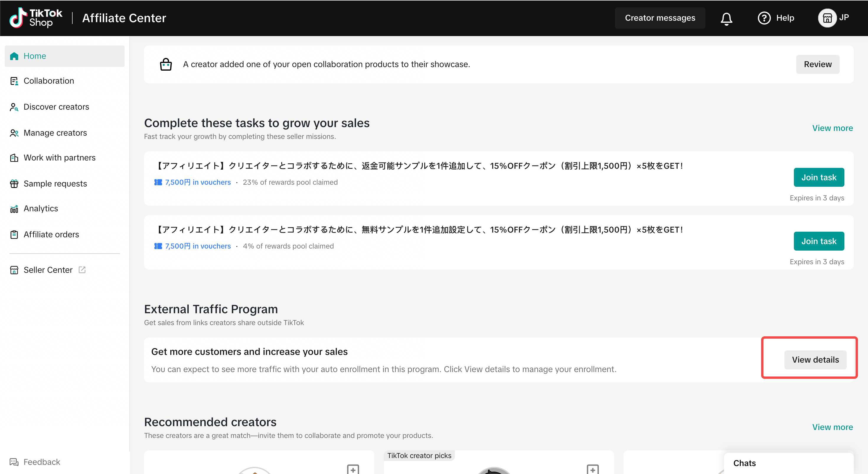Click the Work with partners icon
This screenshot has width=868, height=474.
click(x=14, y=158)
